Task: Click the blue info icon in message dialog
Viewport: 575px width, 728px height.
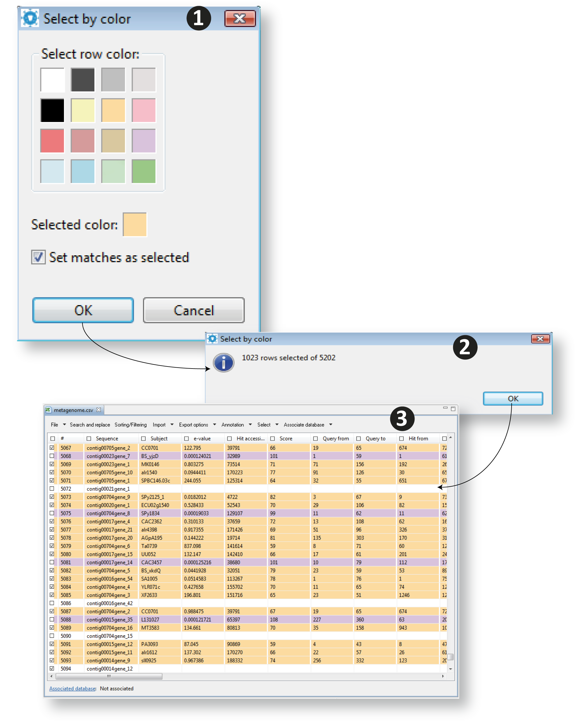Action: click(223, 362)
